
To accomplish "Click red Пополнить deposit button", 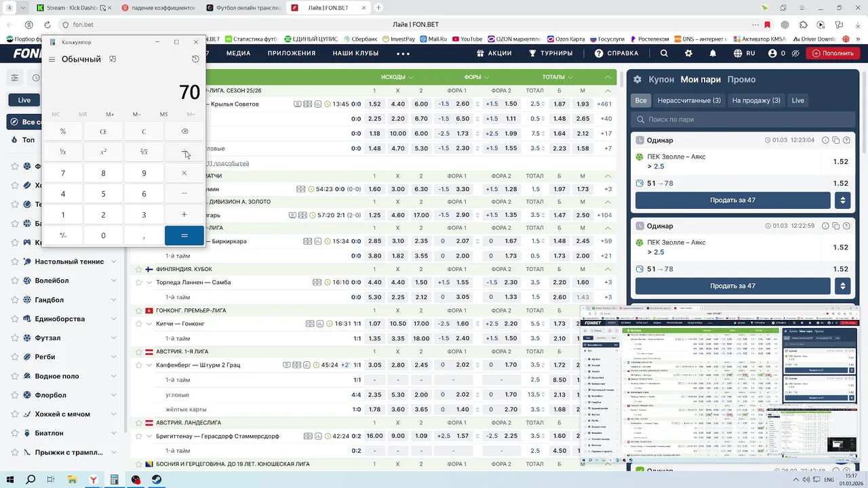I will click(x=833, y=54).
